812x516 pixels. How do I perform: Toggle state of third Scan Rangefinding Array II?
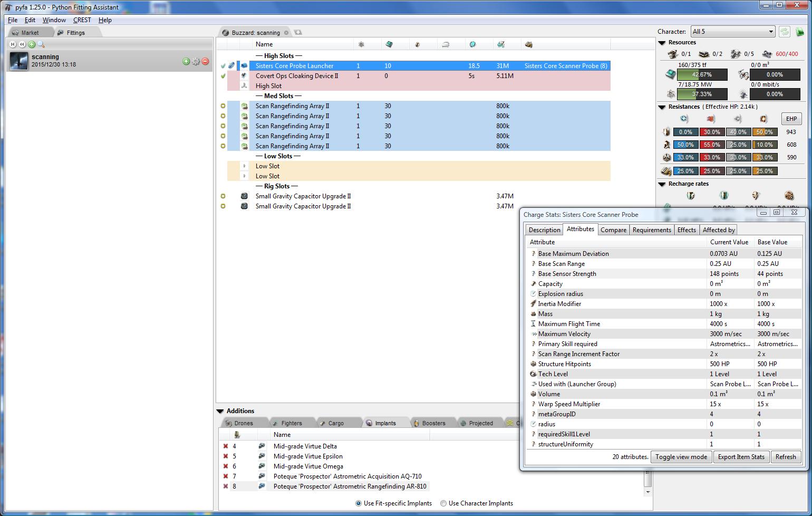click(x=223, y=126)
